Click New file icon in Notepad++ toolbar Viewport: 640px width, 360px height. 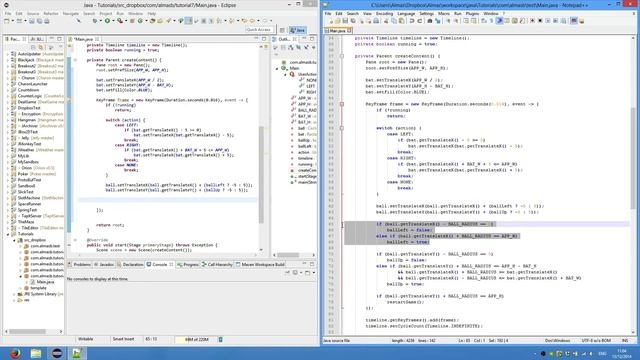(x=331, y=21)
